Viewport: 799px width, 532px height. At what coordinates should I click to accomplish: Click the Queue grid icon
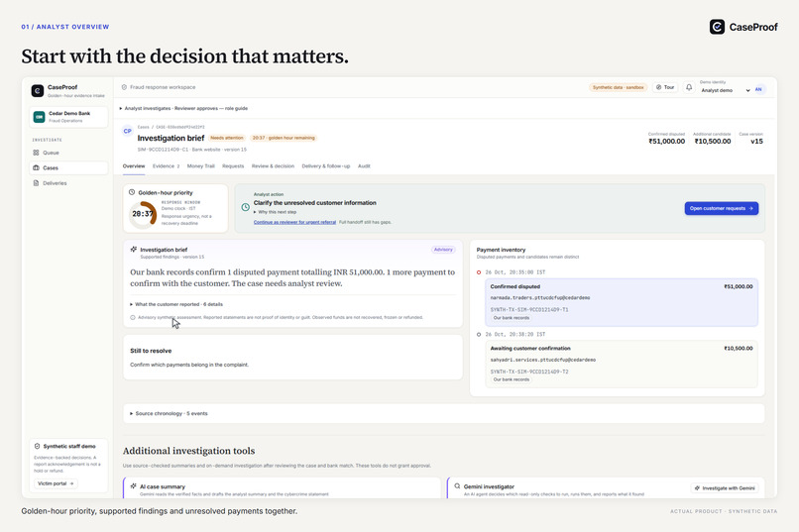[x=36, y=153]
